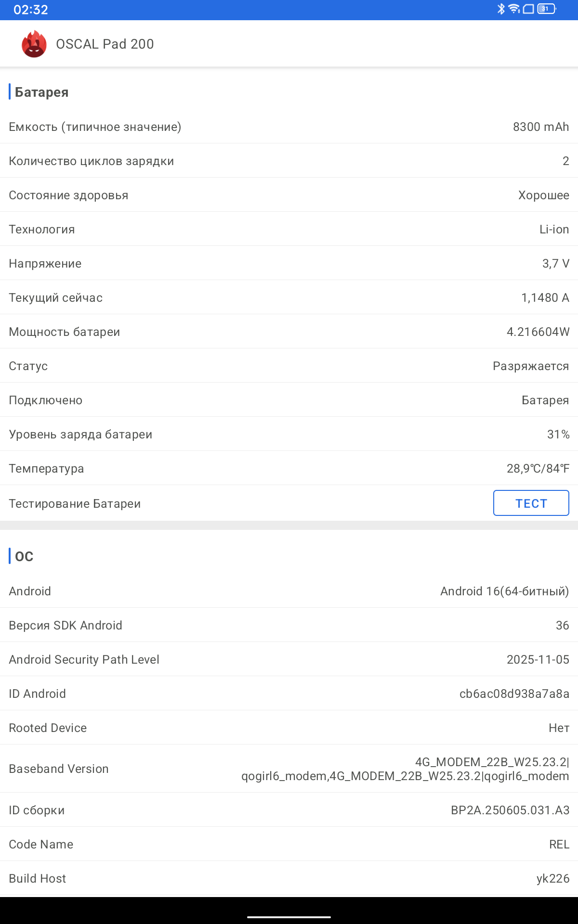Tap the ОС section header

pos(24,556)
